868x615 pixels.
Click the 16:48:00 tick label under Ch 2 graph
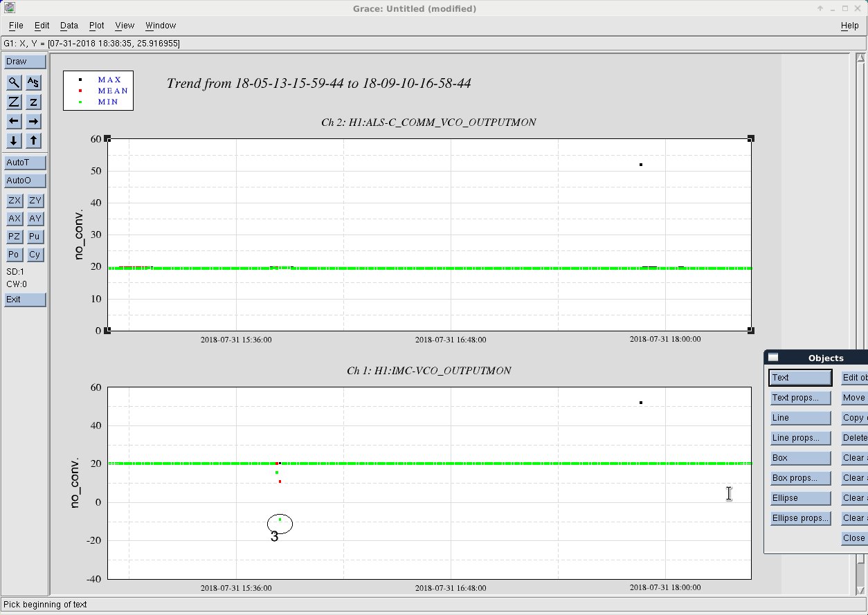coord(451,340)
